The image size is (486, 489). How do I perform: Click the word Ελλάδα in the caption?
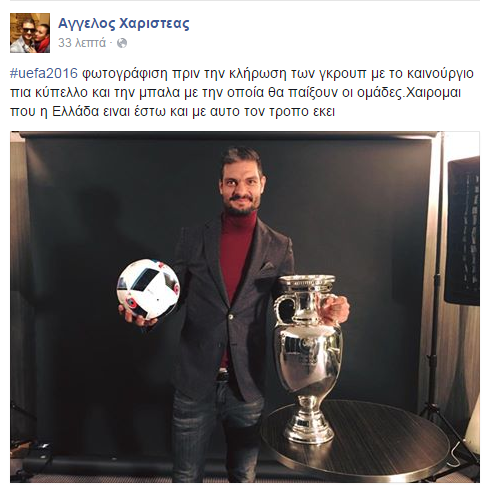pyautogui.click(x=76, y=112)
